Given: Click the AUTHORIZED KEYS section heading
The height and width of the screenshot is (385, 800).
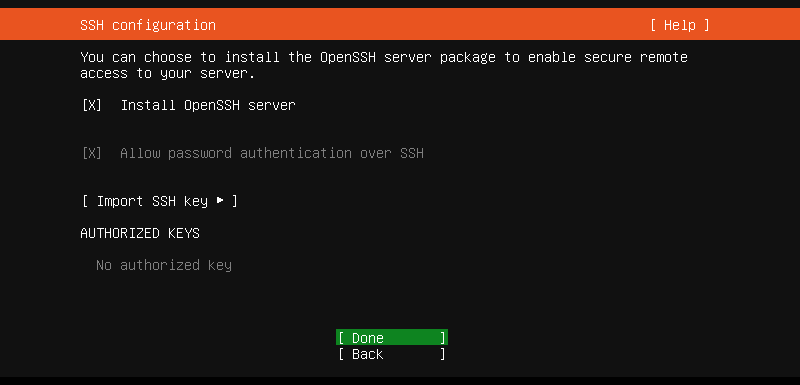Looking at the screenshot, I should coord(140,233).
